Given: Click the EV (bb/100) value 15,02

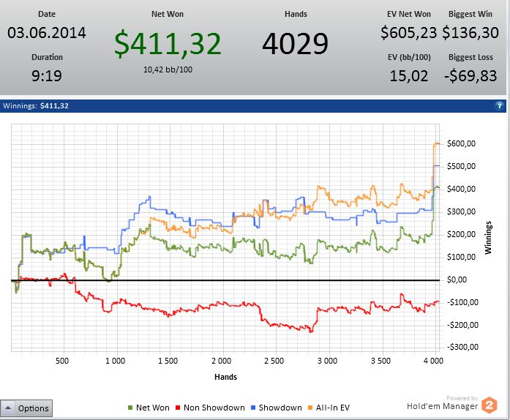Looking at the screenshot, I should pos(408,76).
